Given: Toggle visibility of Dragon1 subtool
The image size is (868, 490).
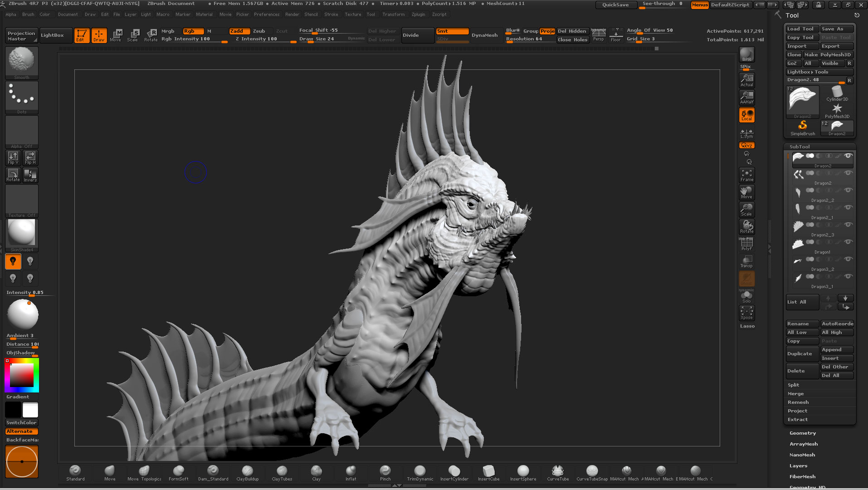Looking at the screenshot, I should (848, 242).
